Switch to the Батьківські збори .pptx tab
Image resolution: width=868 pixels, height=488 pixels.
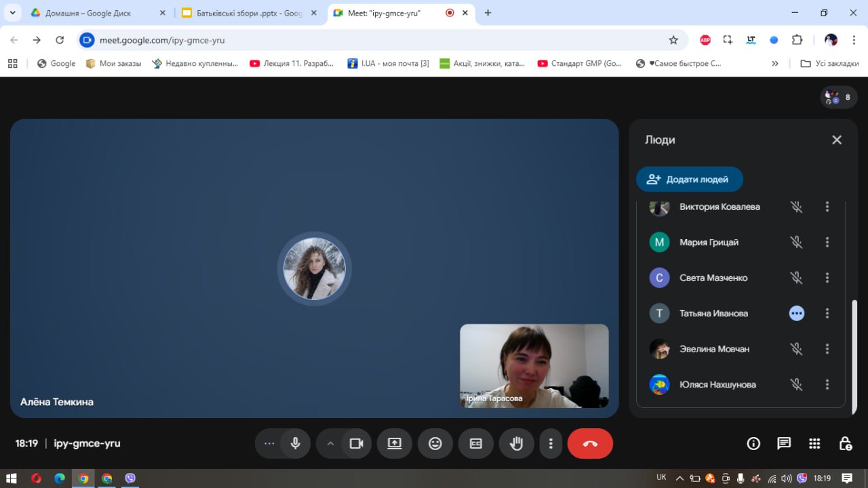click(248, 13)
